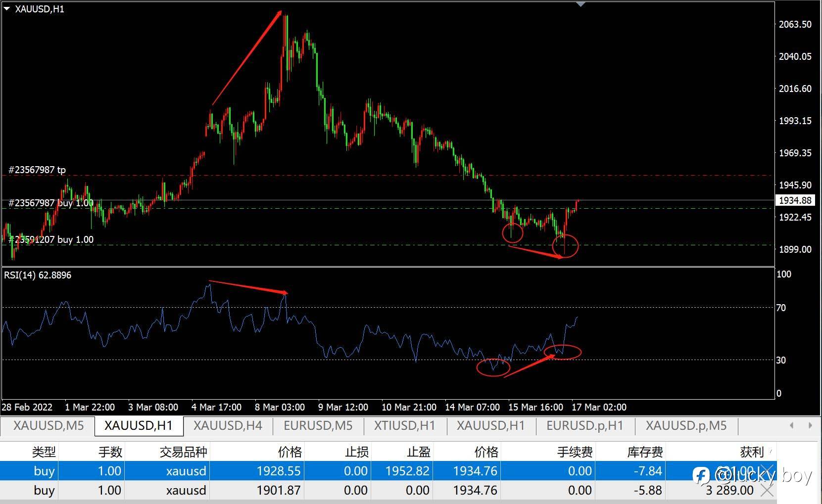This screenshot has width=822, height=504.
Task: Open the XAUUSD,H4 chart tab
Action: coord(228,425)
